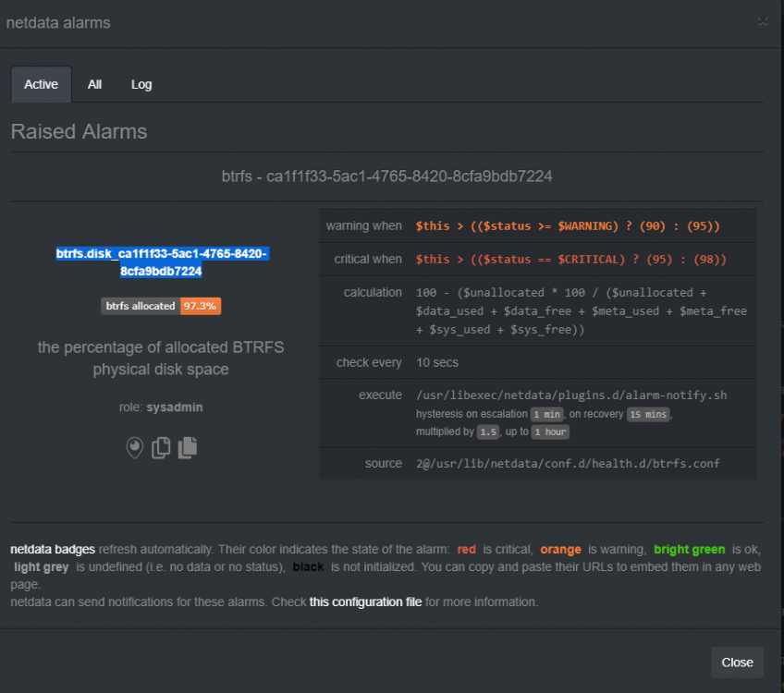Screen dimensions: 784x693
Task: Click the outlined copy icon under sysadmin
Action: [x=161, y=447]
